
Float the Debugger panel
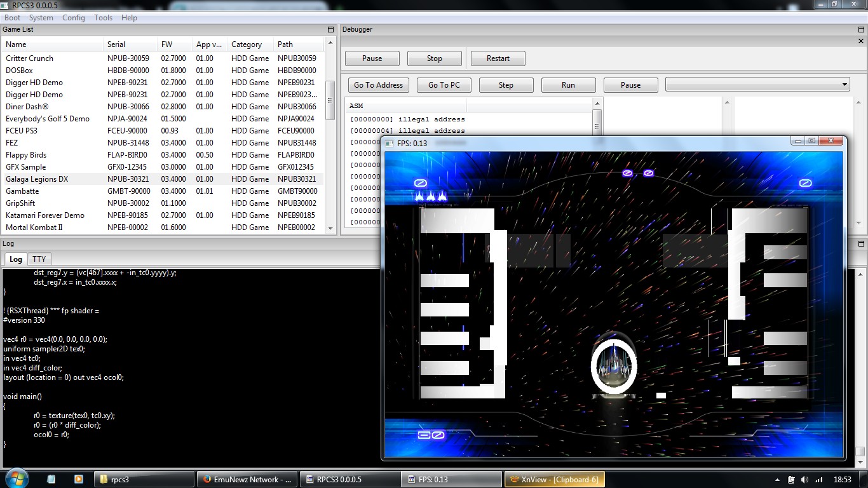click(862, 30)
